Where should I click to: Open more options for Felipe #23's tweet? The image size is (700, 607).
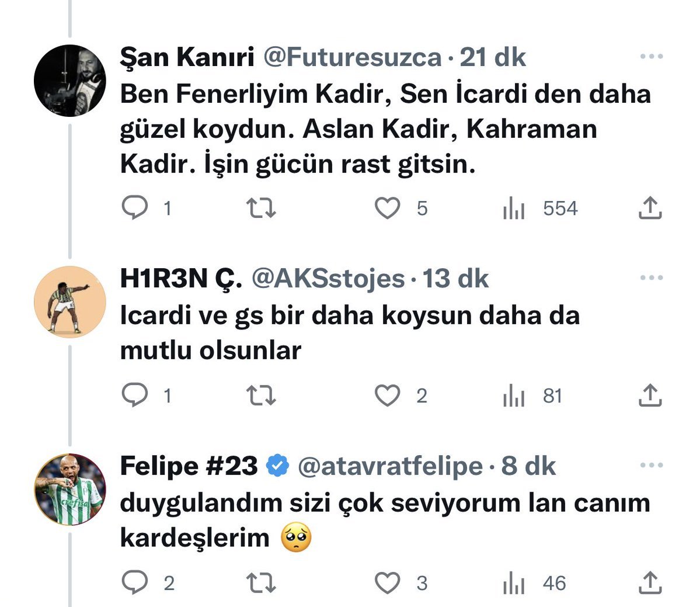652,466
